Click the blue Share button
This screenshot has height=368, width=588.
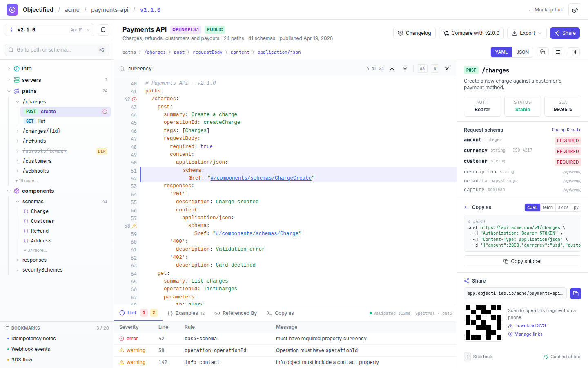(x=565, y=33)
